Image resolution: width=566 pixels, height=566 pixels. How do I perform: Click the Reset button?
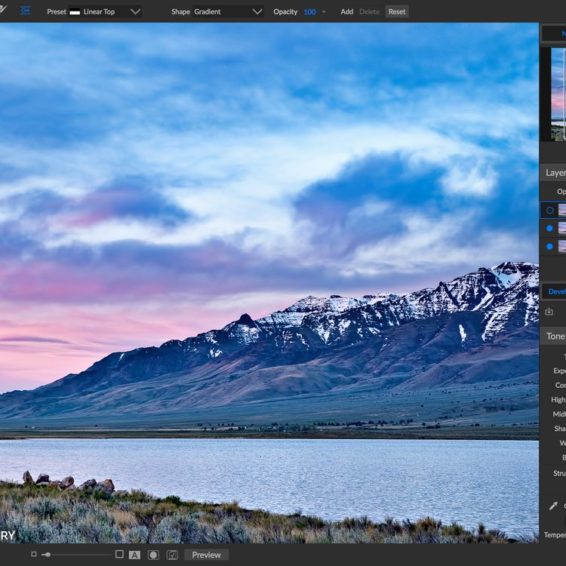[x=397, y=12]
